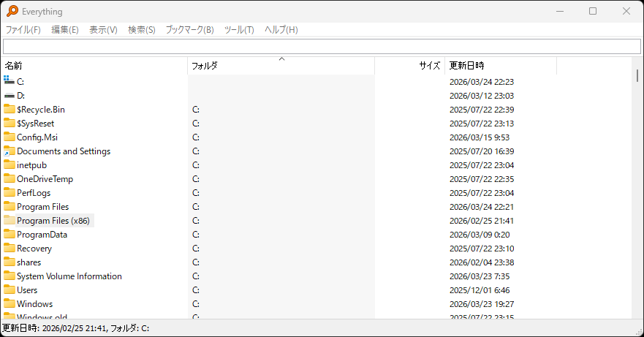Image resolution: width=644 pixels, height=337 pixels.
Task: Click the Documents and Settings shortcut icon
Action: pos(9,151)
